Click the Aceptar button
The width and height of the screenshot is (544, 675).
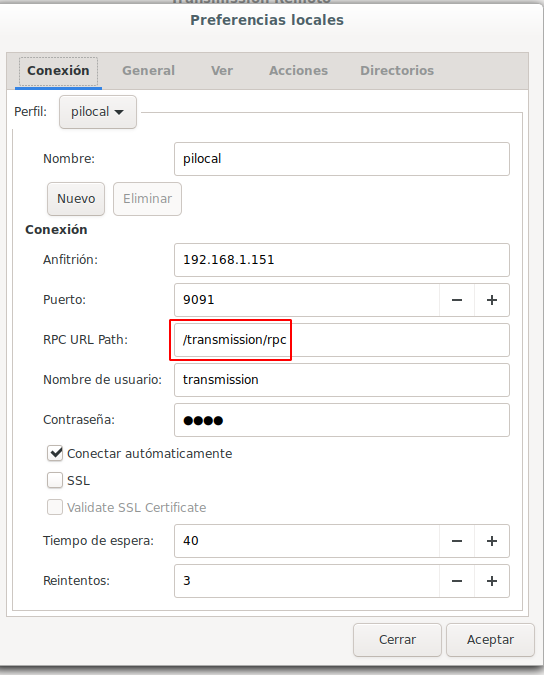[490, 640]
